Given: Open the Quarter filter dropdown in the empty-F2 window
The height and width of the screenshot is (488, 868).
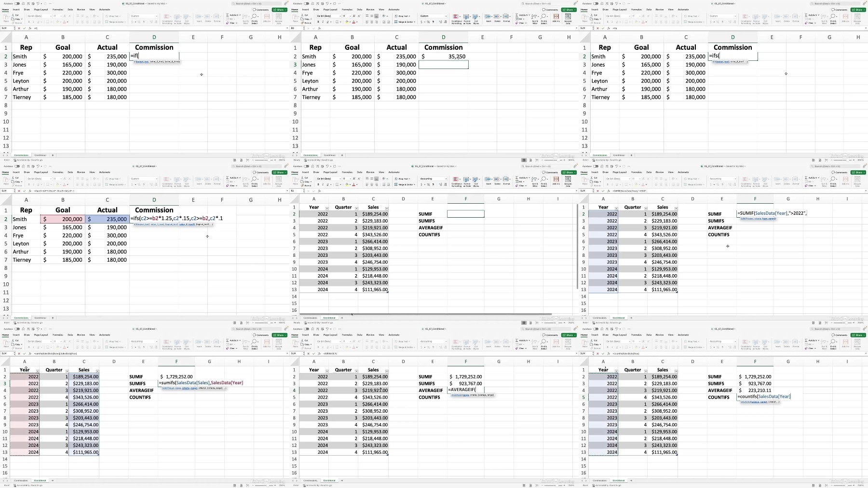Looking at the screenshot, I should pos(356,209).
